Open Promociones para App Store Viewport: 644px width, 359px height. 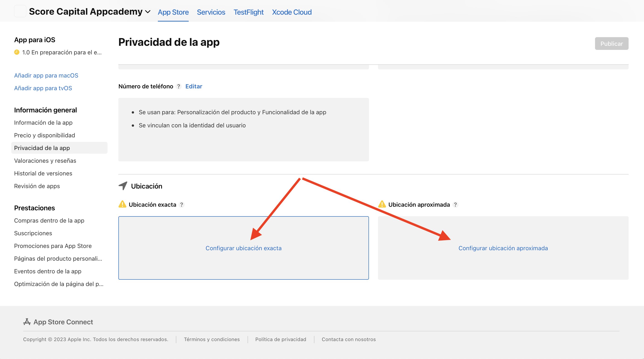pos(53,246)
